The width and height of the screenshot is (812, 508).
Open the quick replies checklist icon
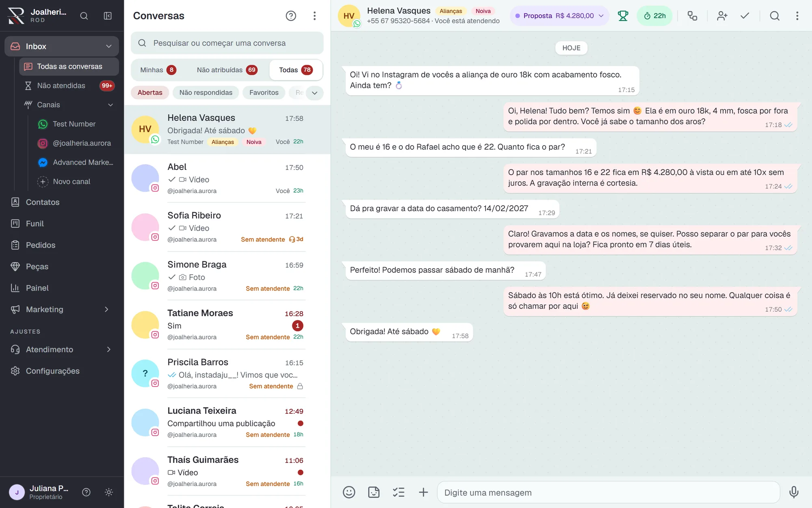tap(398, 492)
